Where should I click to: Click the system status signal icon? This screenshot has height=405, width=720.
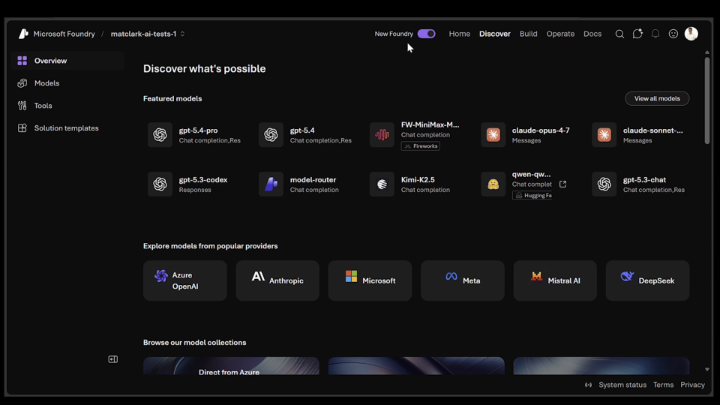pyautogui.click(x=588, y=385)
